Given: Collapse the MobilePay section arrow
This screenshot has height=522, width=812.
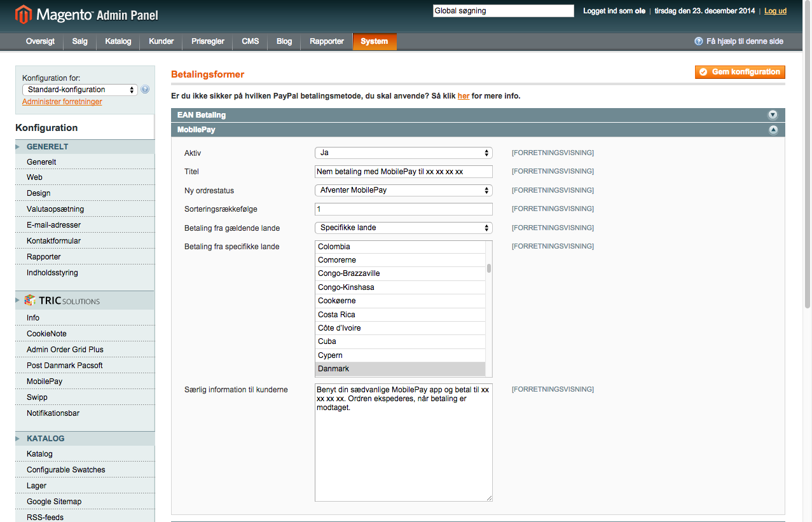Looking at the screenshot, I should 773,130.
